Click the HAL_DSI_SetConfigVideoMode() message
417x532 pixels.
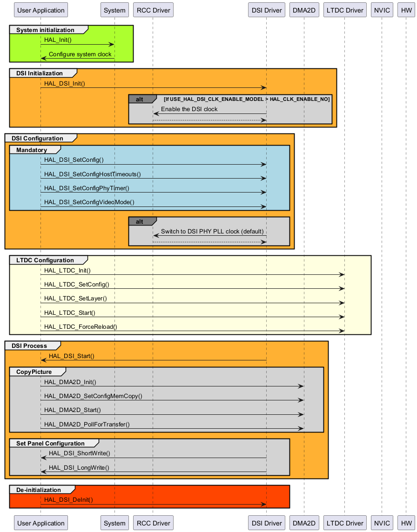click(89, 202)
